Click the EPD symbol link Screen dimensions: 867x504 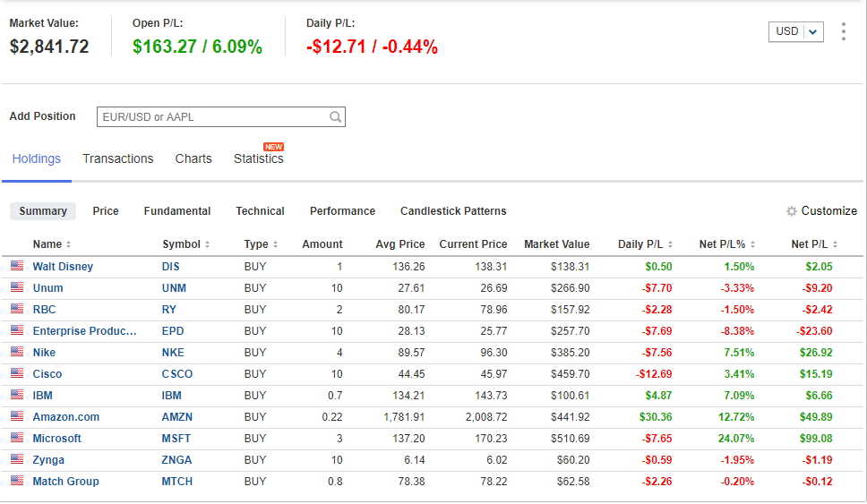pyautogui.click(x=173, y=331)
